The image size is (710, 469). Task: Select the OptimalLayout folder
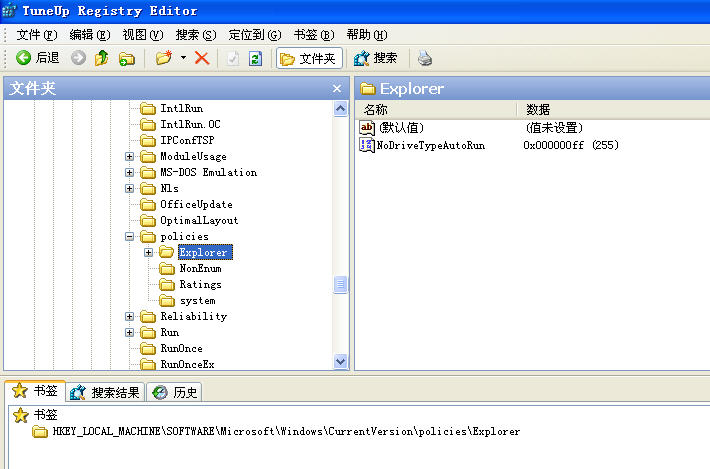189,220
